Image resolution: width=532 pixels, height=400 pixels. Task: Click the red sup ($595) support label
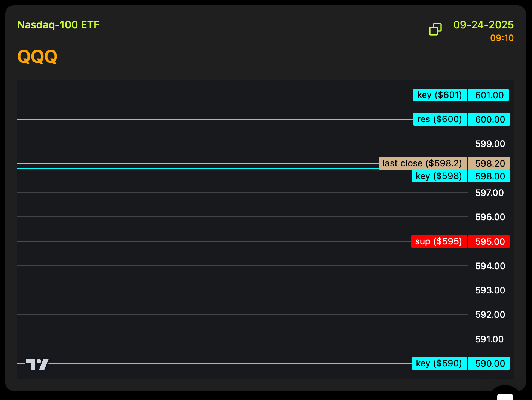[438, 241]
